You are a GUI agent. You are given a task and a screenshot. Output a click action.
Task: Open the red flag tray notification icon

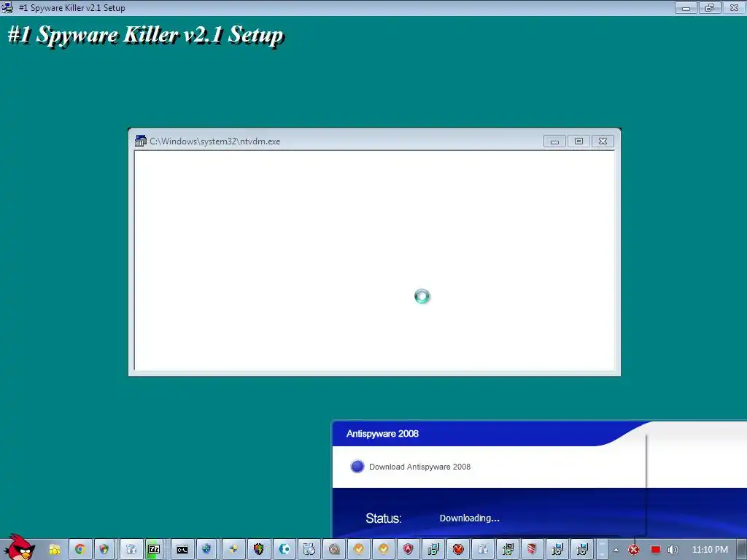(656, 550)
